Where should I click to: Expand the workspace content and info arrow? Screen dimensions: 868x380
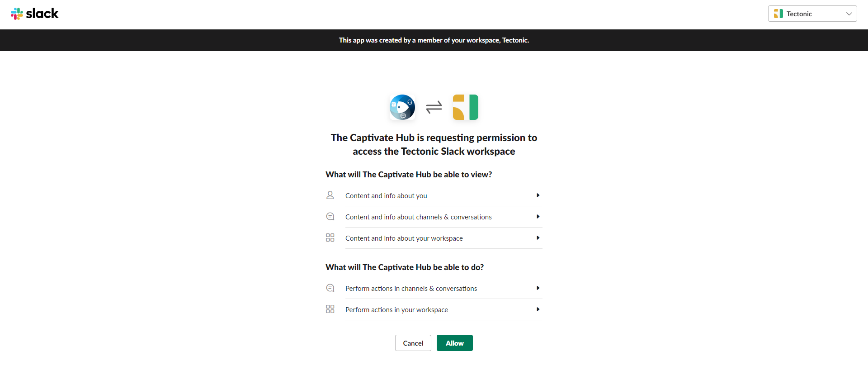click(538, 238)
